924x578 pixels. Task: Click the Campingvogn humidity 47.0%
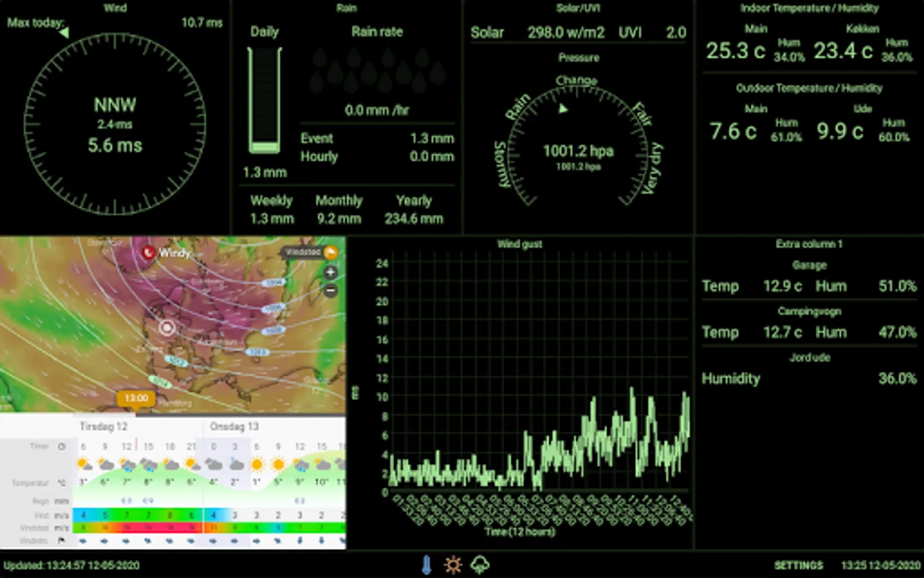coord(897,332)
